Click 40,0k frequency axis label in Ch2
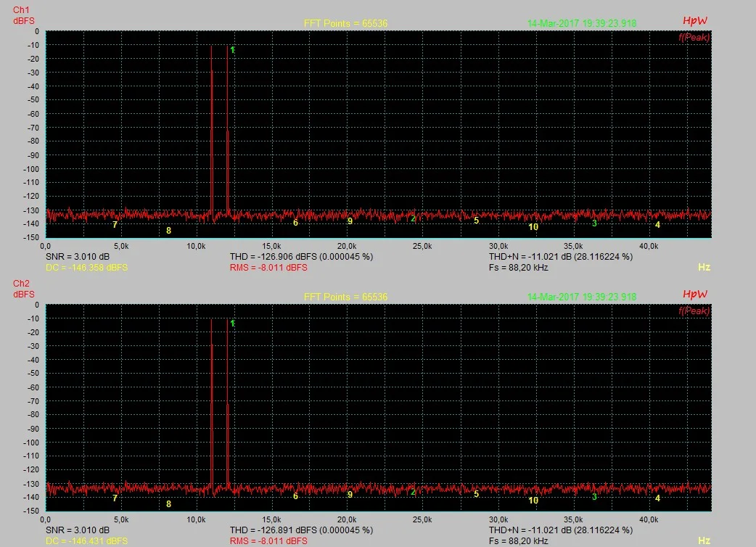Image resolution: width=756 pixels, height=547 pixels. tap(649, 520)
